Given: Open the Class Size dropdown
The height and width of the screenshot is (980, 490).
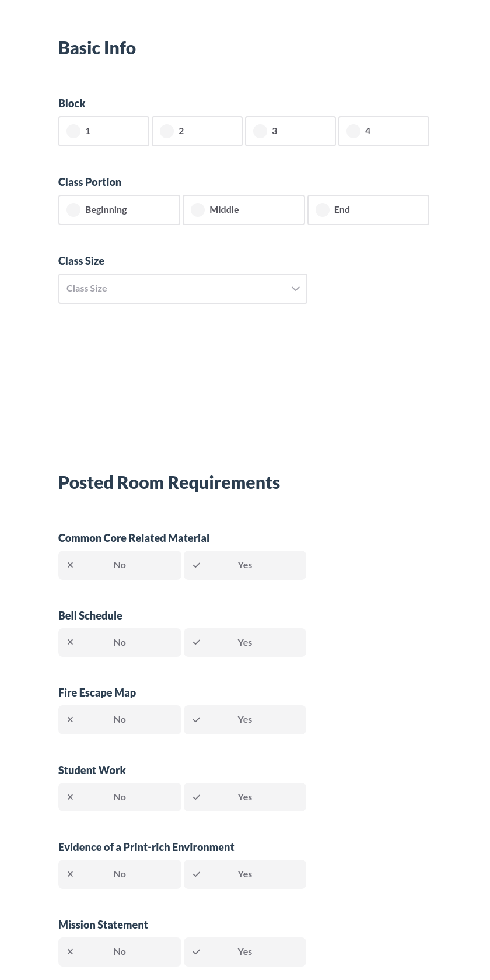Looking at the screenshot, I should coord(183,288).
